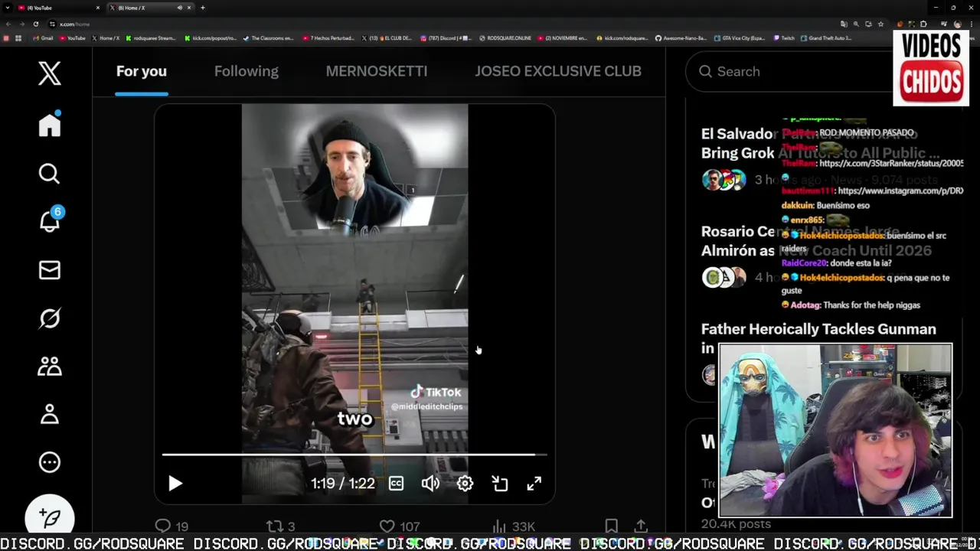The width and height of the screenshot is (980, 551).
Task: Open a new browser tab
Action: coord(203,8)
